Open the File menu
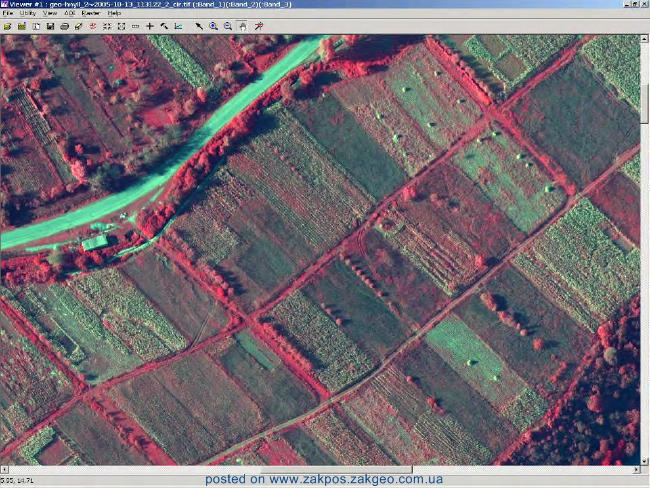This screenshot has width=650, height=488. click(8, 13)
